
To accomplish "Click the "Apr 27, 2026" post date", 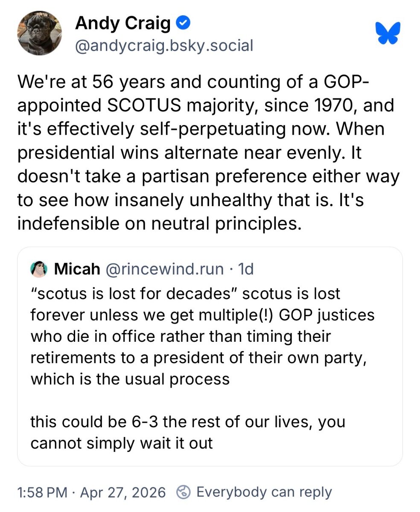I will tap(122, 492).
